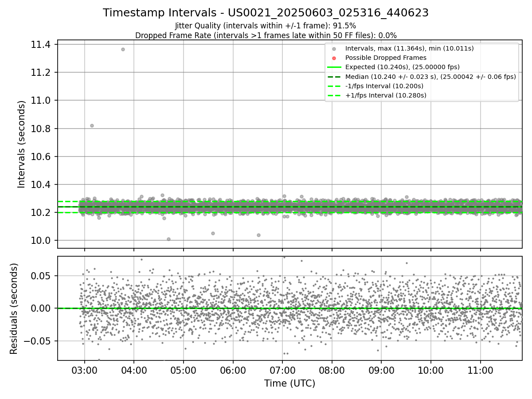
Task: Click the 03:00 tick label on time axis
Action: click(x=85, y=369)
